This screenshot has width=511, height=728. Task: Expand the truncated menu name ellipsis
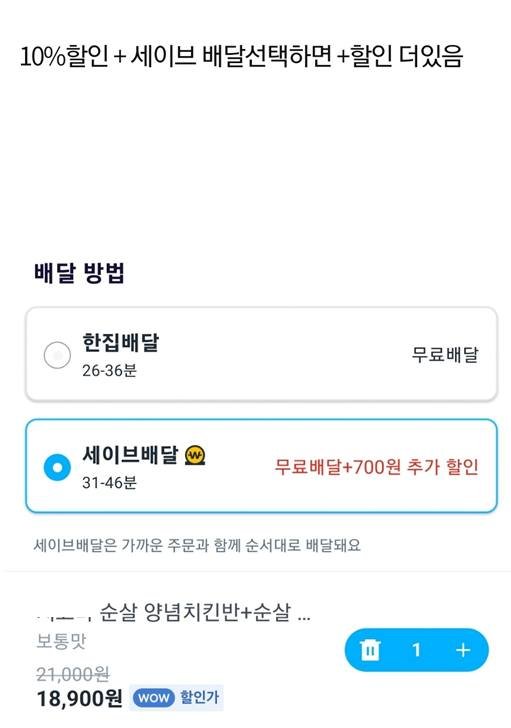click(304, 618)
